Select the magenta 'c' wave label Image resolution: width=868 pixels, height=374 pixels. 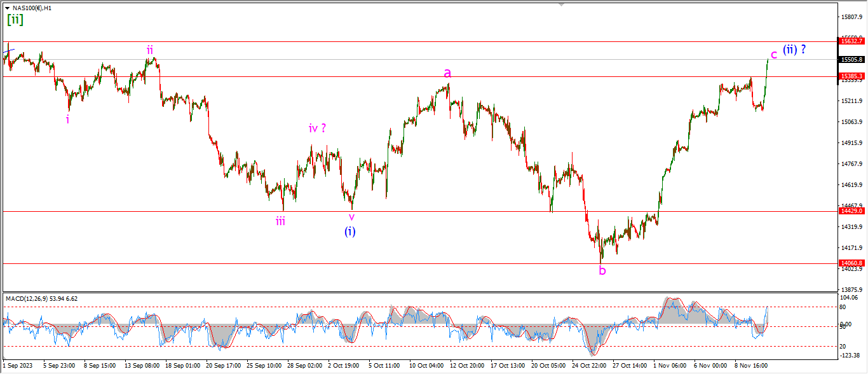pyautogui.click(x=773, y=54)
